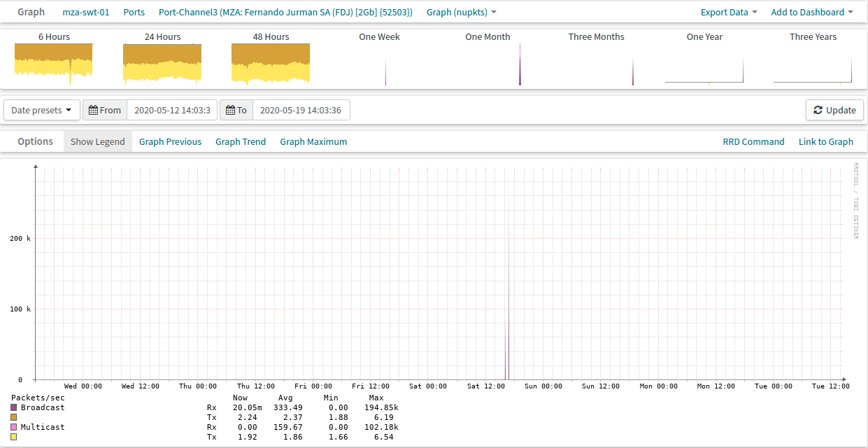This screenshot has height=448, width=868.
Task: Expand the Export Data menu
Action: coord(729,12)
